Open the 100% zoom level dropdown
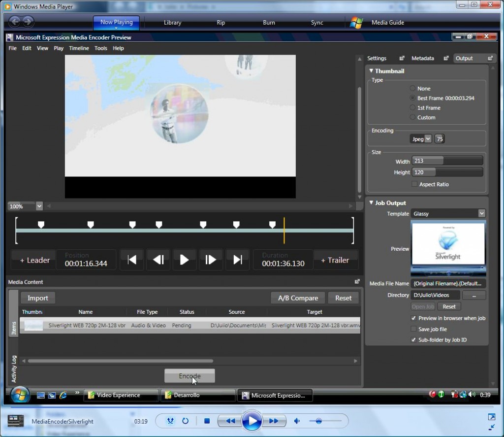The height and width of the screenshot is (437, 504). (38, 206)
